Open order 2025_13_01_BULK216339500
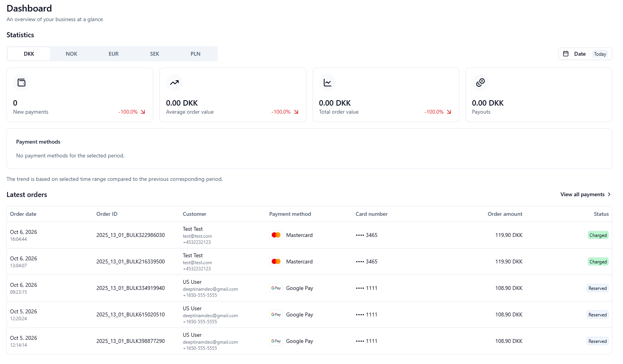This screenshot has width=623, height=364. (x=131, y=261)
